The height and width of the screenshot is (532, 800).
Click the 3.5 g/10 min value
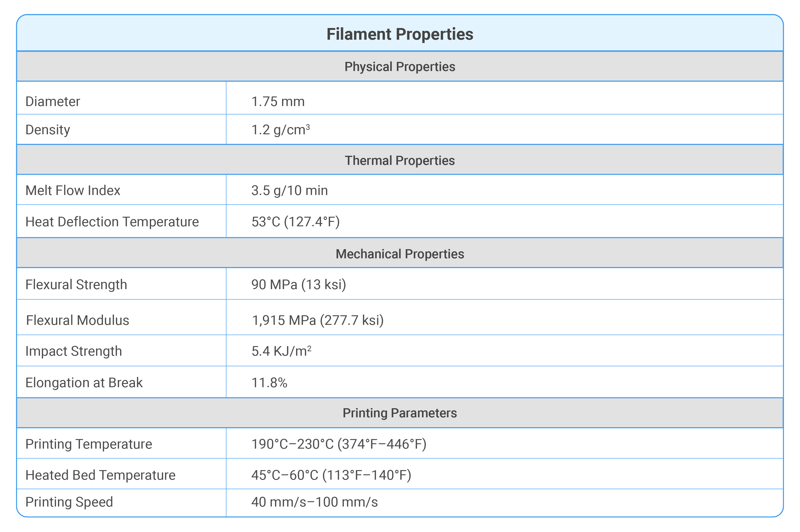tap(290, 191)
